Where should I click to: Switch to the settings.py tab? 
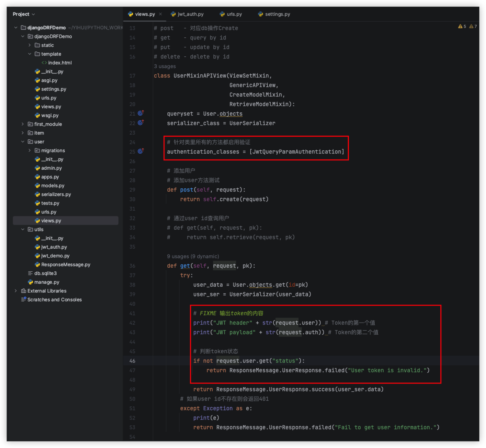[277, 14]
